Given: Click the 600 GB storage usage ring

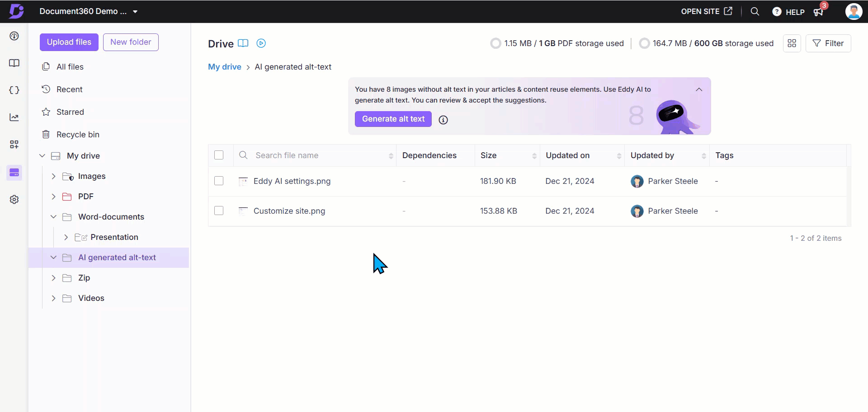Looking at the screenshot, I should (644, 43).
